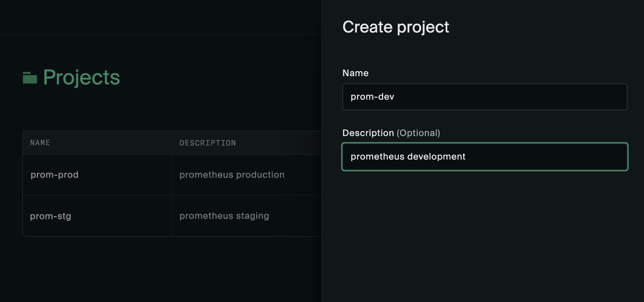Select the prometheus staging description cell

tap(224, 216)
